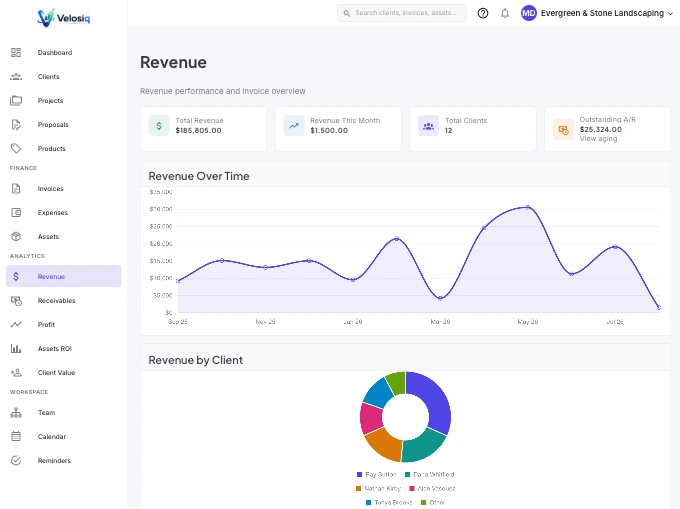Image resolution: width=680 pixels, height=509 pixels.
Task: Open Receivables menu item
Action: click(56, 301)
